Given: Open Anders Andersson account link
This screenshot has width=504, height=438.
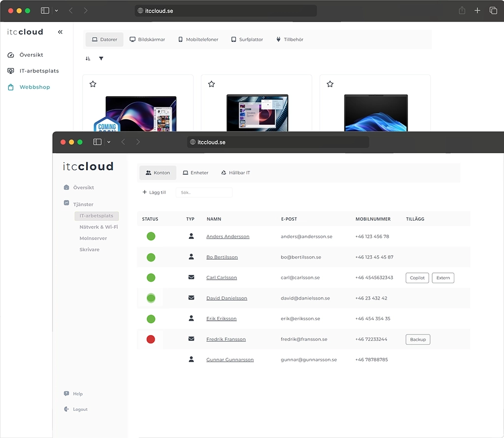Looking at the screenshot, I should click(227, 236).
